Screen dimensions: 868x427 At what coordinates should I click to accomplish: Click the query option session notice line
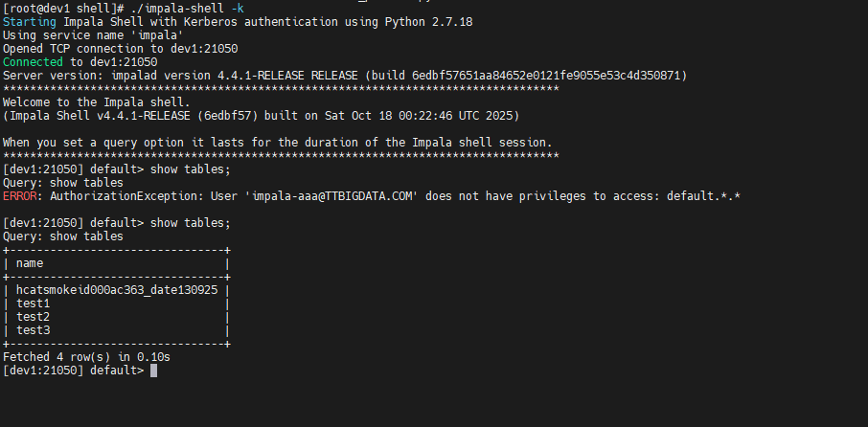click(x=278, y=143)
